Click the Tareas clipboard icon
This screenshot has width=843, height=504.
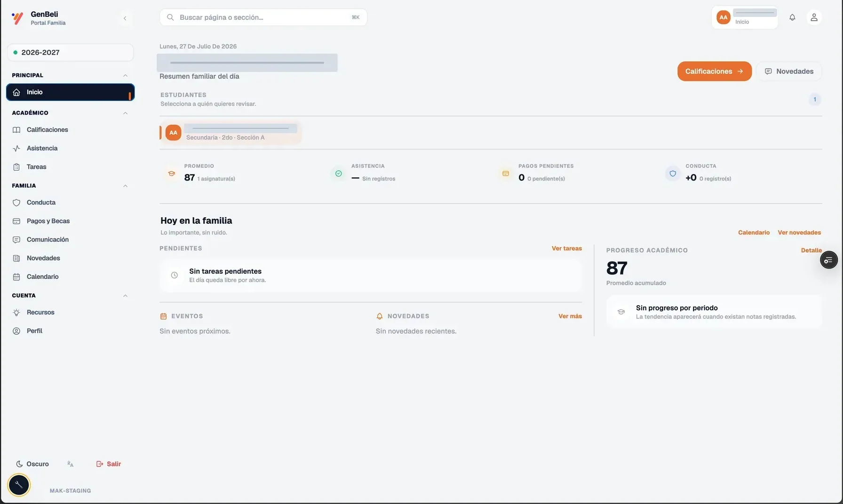pos(16,167)
